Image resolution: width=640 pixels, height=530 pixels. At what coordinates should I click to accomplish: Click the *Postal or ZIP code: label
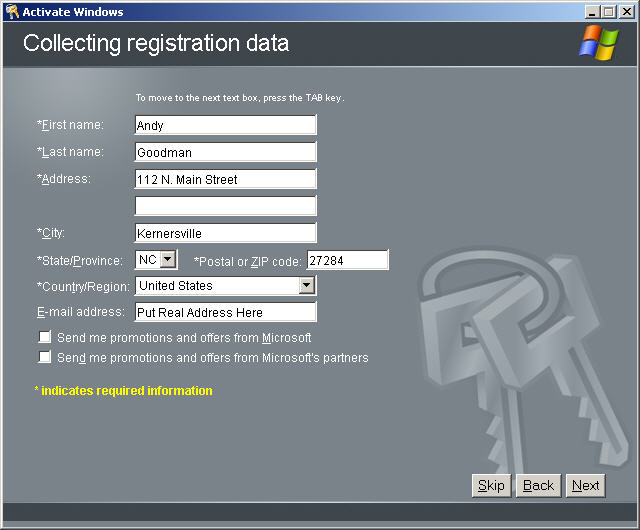pyautogui.click(x=247, y=261)
